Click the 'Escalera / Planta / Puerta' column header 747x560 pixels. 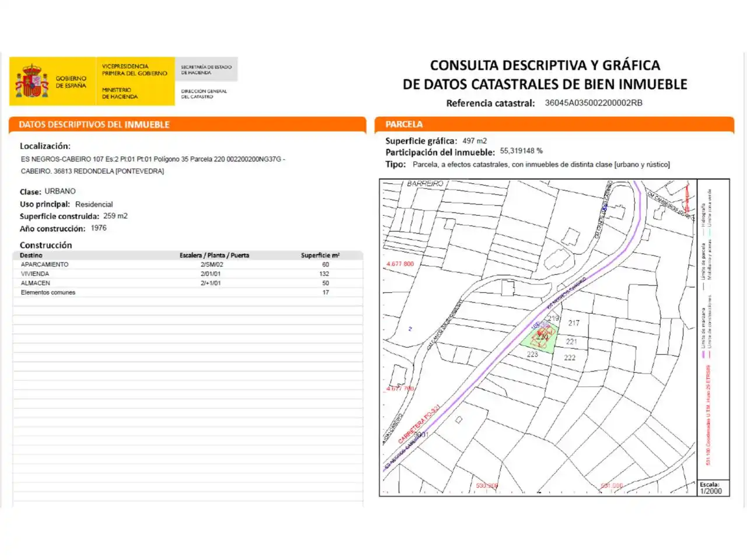point(214,256)
